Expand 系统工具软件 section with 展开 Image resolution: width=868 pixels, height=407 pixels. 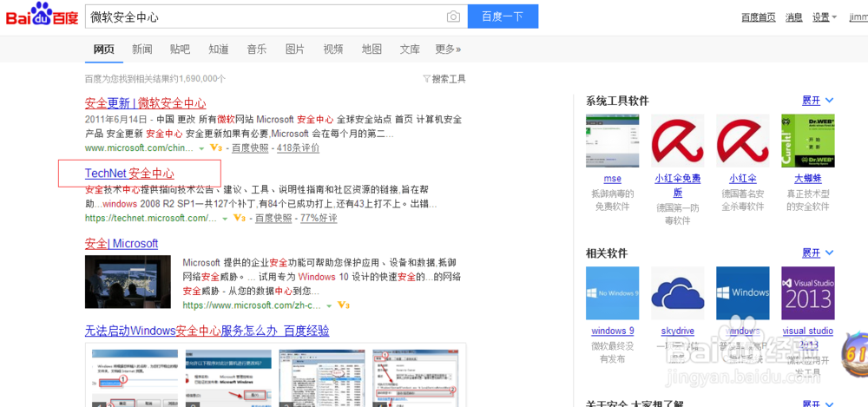818,100
